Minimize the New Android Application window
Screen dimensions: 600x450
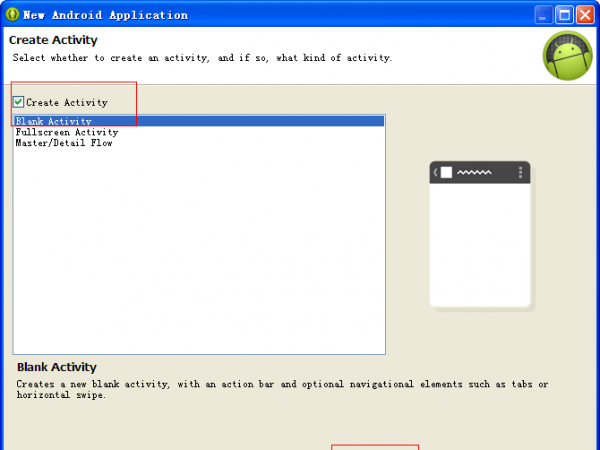545,15
